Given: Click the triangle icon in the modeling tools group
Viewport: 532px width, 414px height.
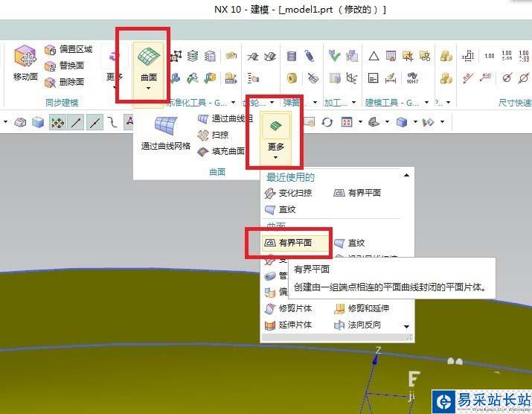Looking at the screenshot, I should [x=374, y=56].
